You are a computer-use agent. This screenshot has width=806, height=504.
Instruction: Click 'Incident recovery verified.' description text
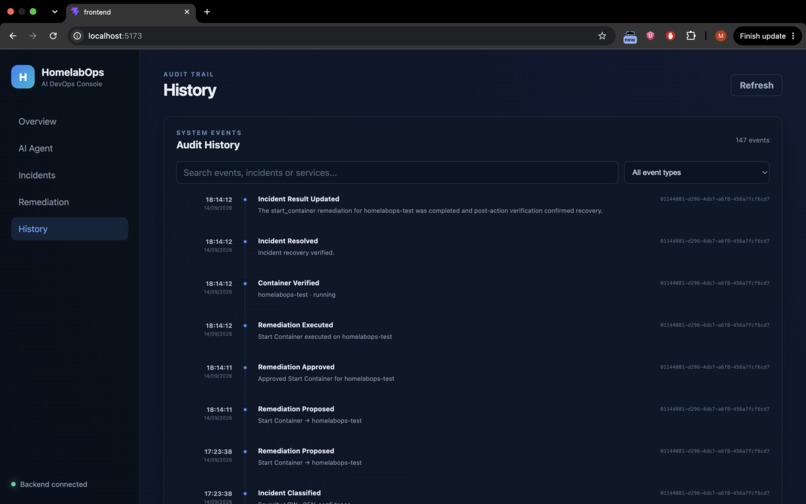point(296,253)
